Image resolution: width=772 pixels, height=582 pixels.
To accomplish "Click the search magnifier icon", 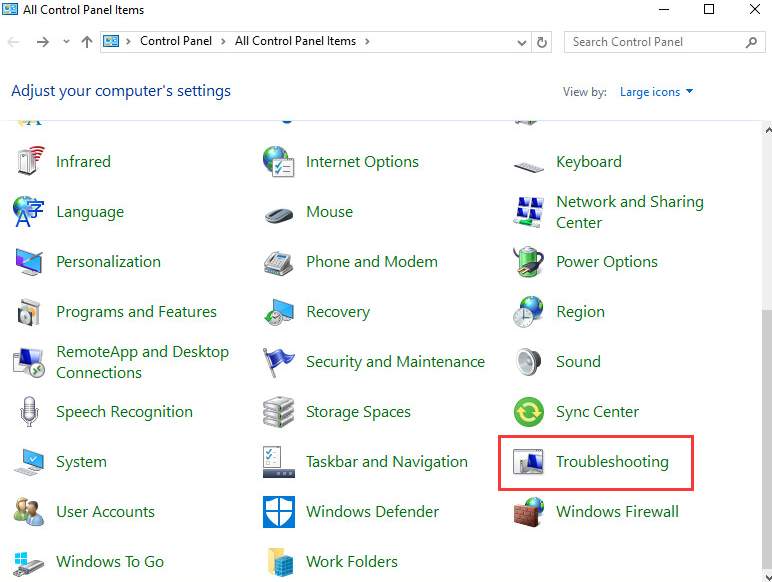I will (751, 42).
